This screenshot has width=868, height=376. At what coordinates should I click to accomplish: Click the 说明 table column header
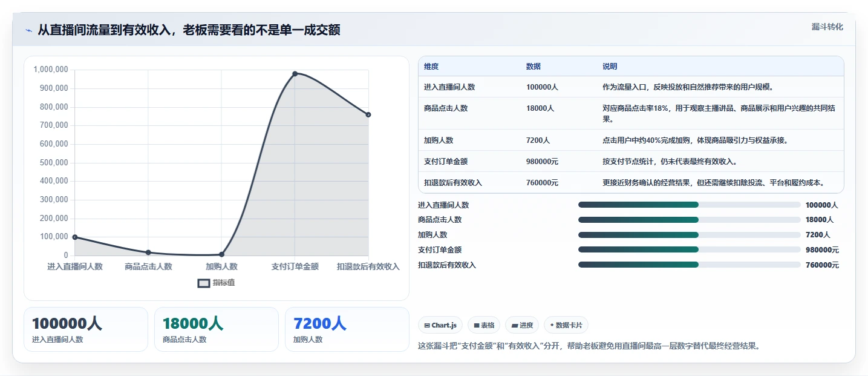point(610,66)
